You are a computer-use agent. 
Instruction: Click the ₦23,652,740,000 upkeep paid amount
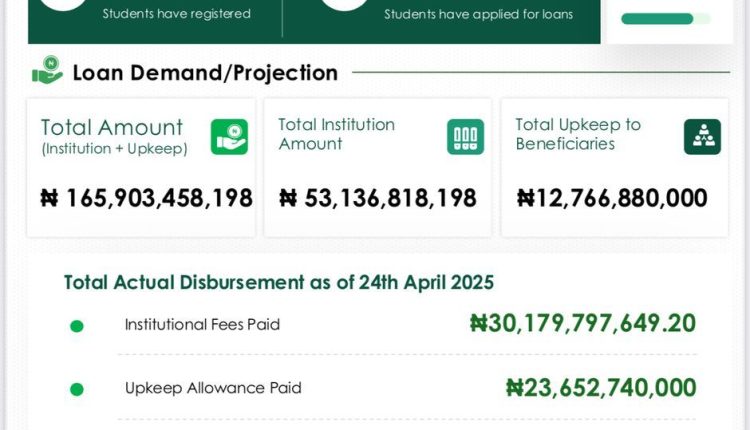[601, 387]
